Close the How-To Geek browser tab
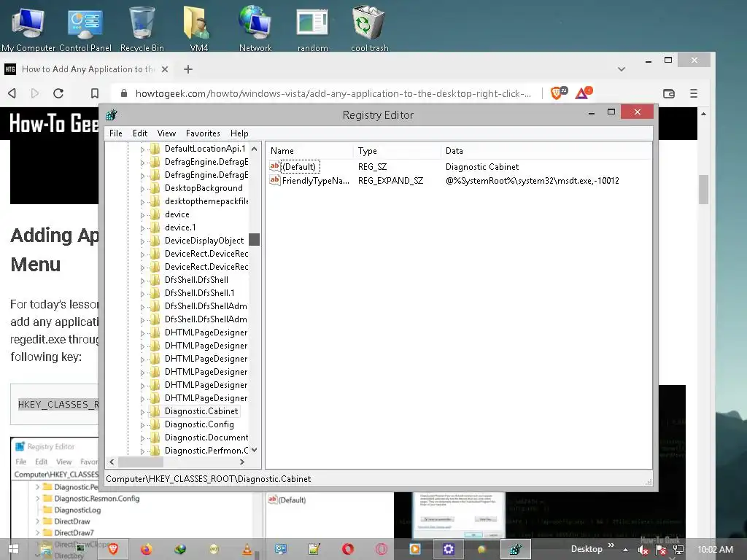Image resolution: width=747 pixels, height=560 pixels. tap(165, 69)
